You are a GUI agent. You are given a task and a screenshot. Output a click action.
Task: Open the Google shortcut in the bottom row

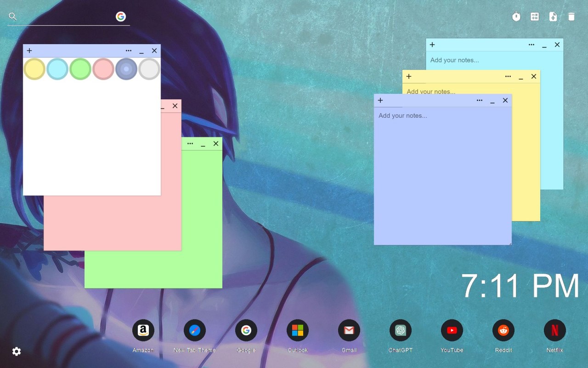246,330
